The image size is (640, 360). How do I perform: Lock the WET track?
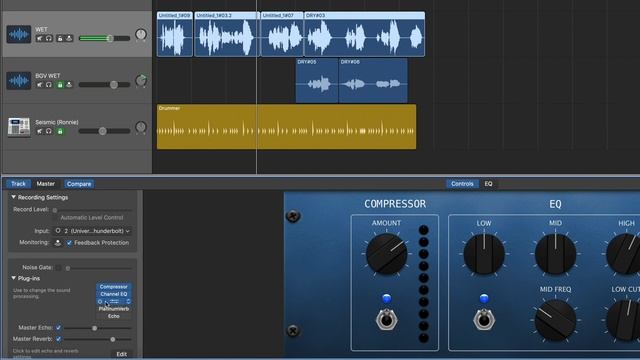[60, 38]
